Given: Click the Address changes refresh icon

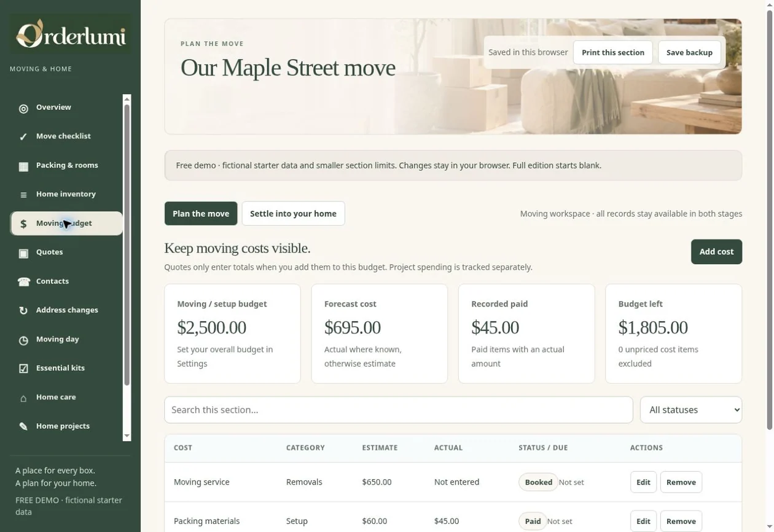Looking at the screenshot, I should click(23, 311).
